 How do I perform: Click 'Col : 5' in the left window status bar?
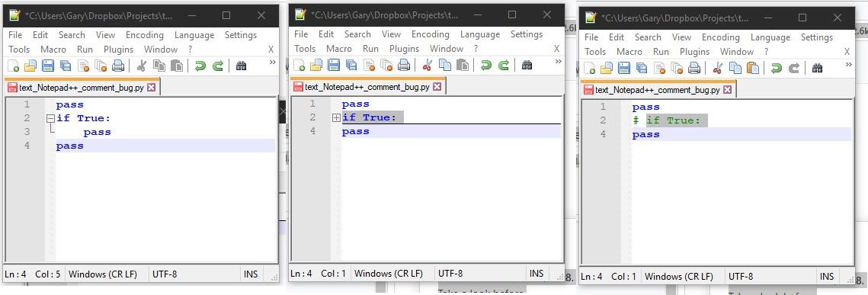click(47, 274)
